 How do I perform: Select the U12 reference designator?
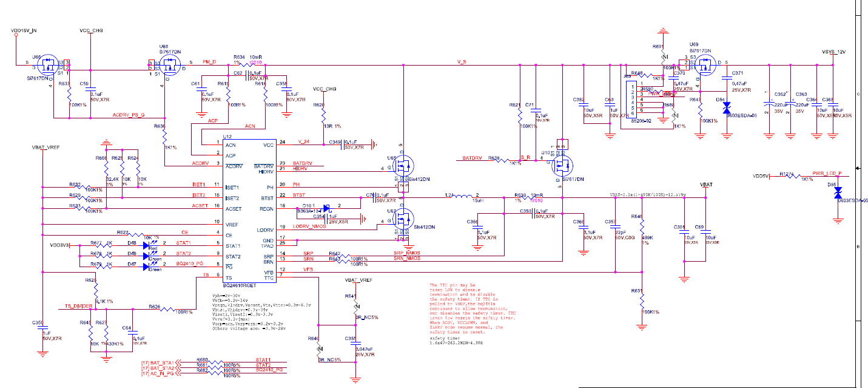(227, 137)
